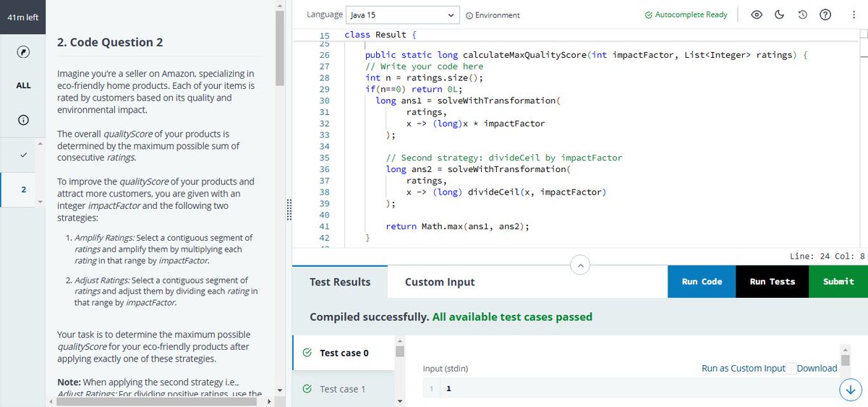Image resolution: width=868 pixels, height=407 pixels.
Task: Click the Download link
Action: click(817, 368)
